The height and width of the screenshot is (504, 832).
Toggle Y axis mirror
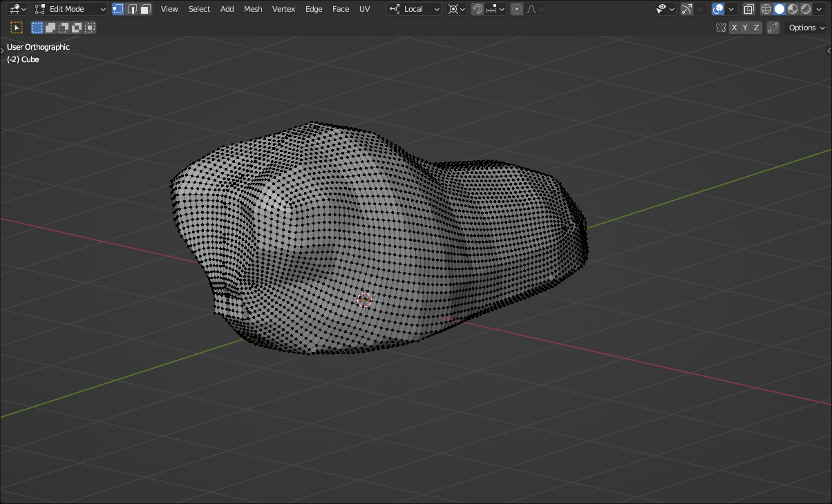click(746, 28)
